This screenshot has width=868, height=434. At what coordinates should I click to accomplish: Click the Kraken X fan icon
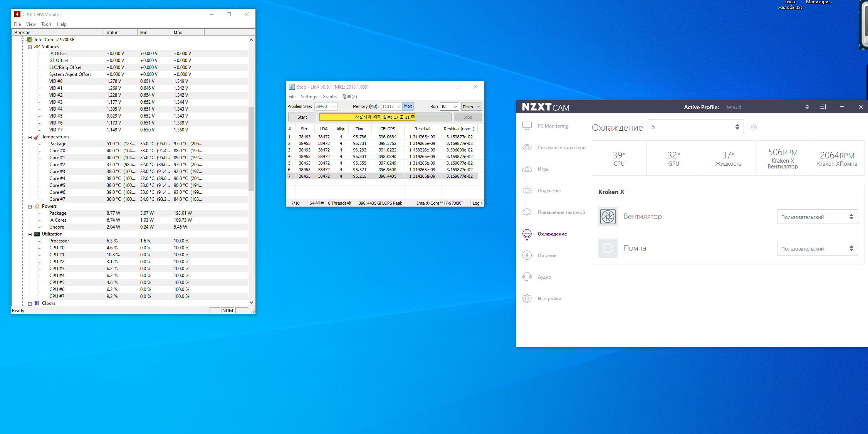point(608,217)
